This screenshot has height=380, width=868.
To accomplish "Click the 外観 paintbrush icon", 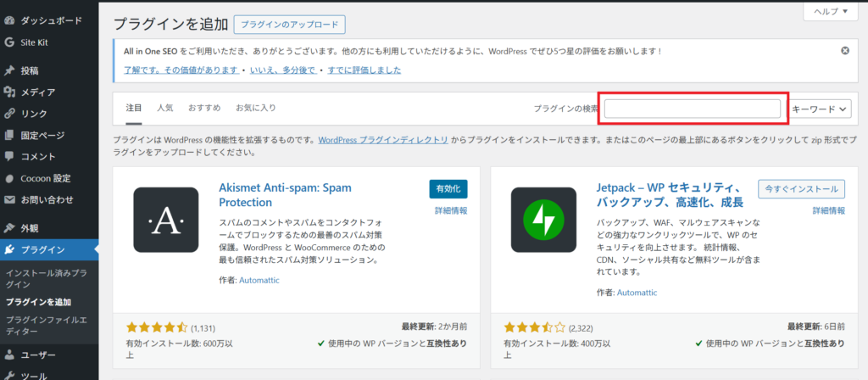I will tap(8, 228).
